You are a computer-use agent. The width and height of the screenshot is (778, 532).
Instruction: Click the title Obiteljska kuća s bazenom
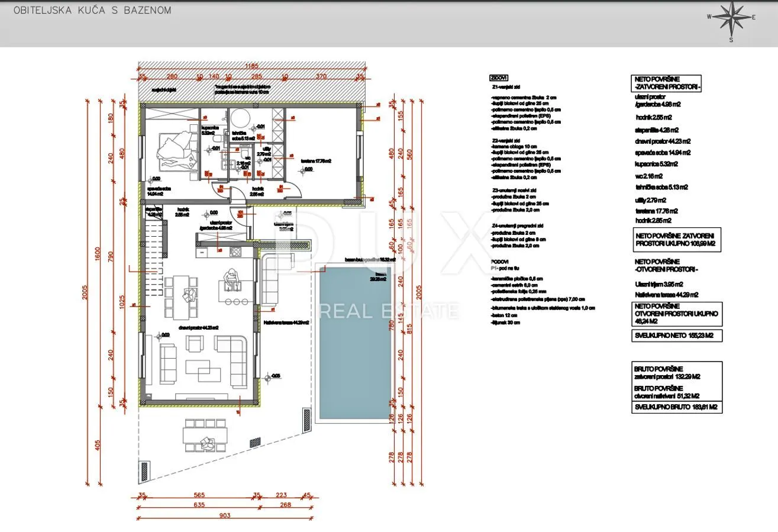pyautogui.click(x=92, y=10)
